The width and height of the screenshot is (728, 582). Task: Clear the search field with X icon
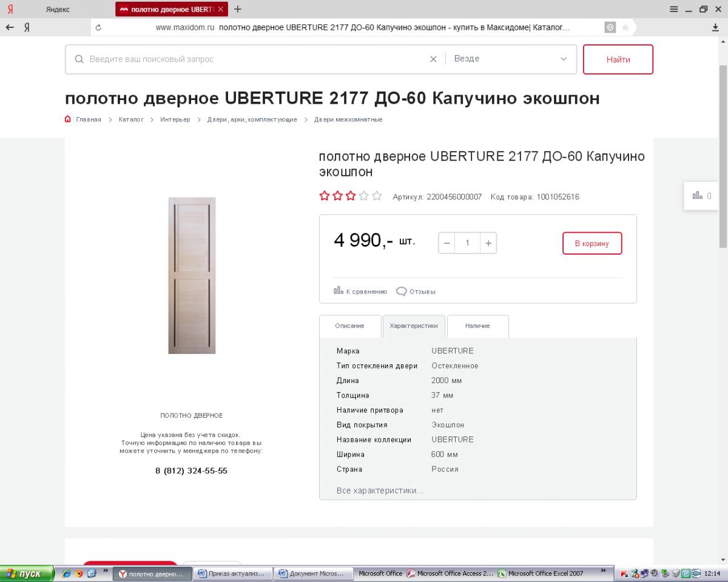[x=433, y=59]
